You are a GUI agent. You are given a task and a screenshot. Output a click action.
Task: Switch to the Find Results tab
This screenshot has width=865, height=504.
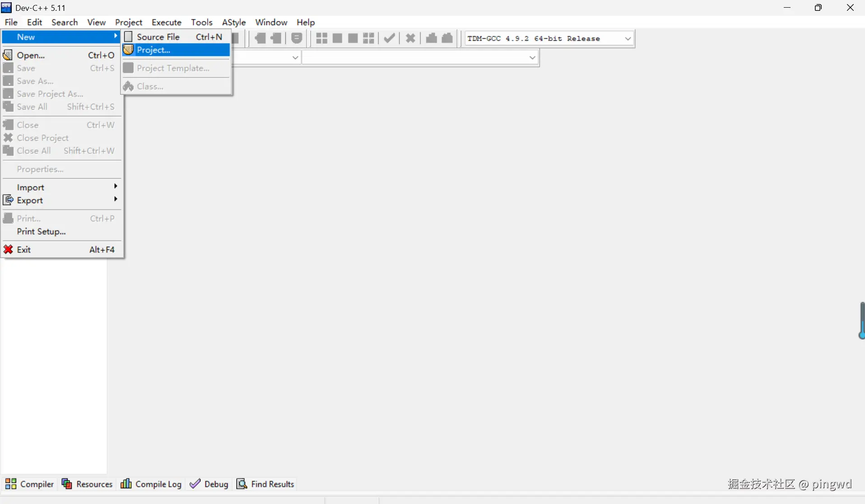coord(265,484)
